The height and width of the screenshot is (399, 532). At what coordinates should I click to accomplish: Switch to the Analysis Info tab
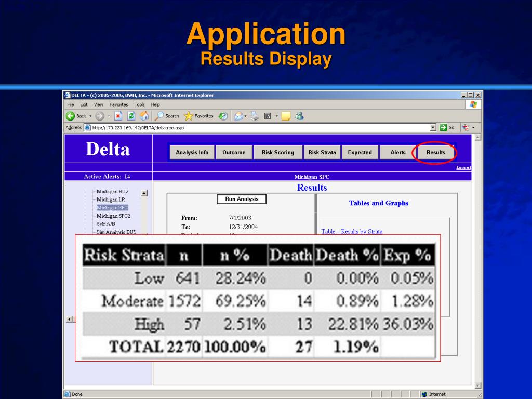192,152
